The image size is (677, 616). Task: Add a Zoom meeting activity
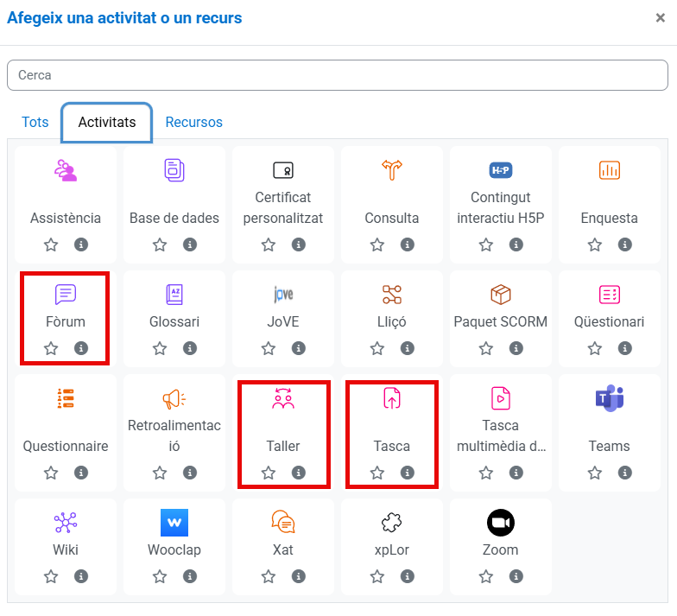tap(500, 523)
